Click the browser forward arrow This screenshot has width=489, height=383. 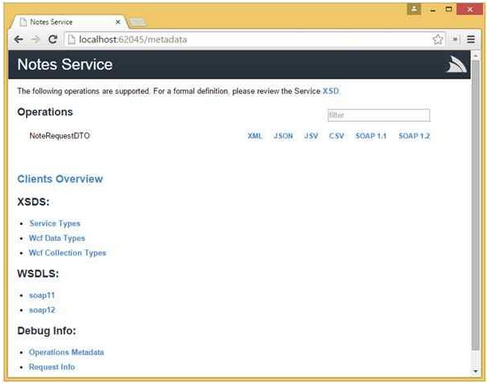pyautogui.click(x=35, y=40)
